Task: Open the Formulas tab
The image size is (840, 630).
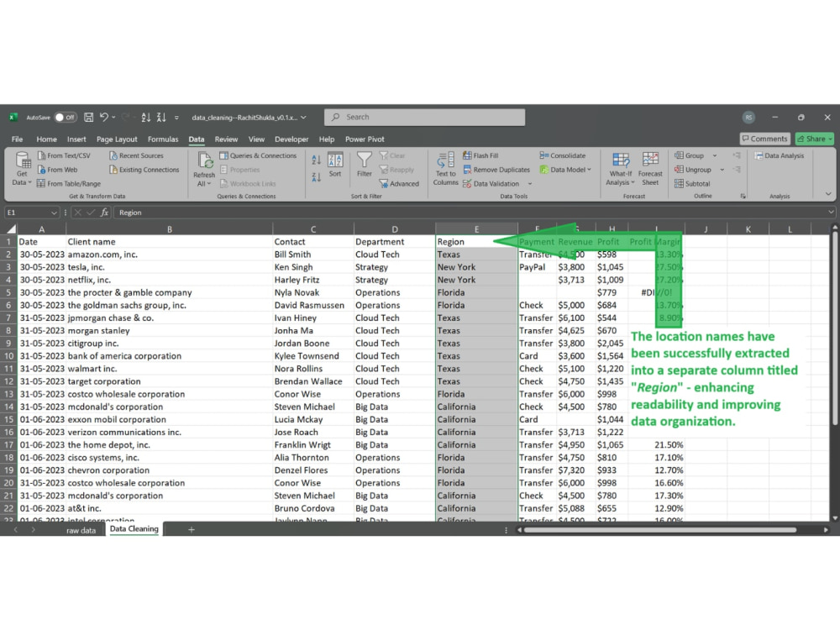Action: (x=163, y=139)
